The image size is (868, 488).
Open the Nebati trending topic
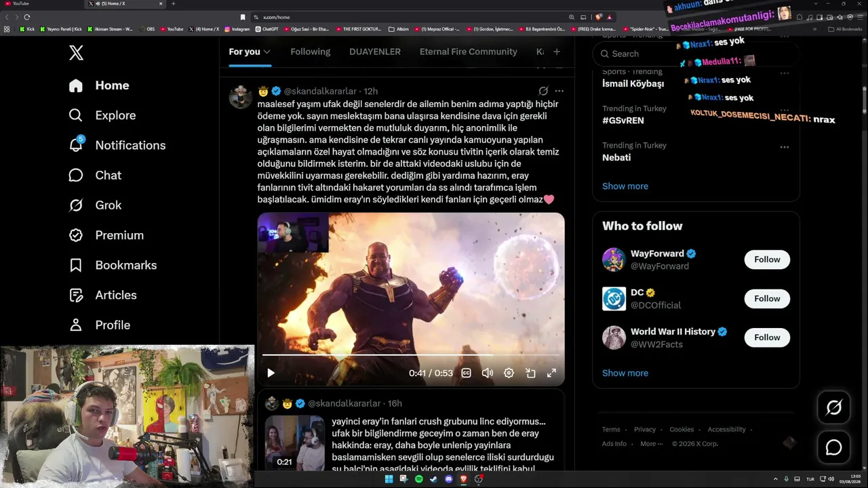click(616, 157)
